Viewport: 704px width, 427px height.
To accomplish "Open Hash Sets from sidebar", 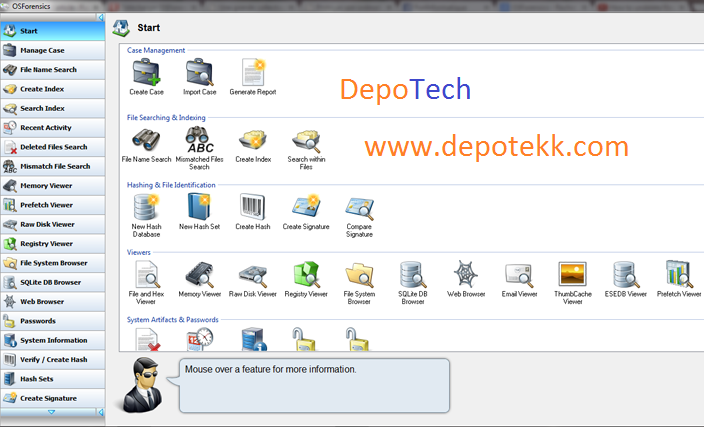I will coord(53,379).
